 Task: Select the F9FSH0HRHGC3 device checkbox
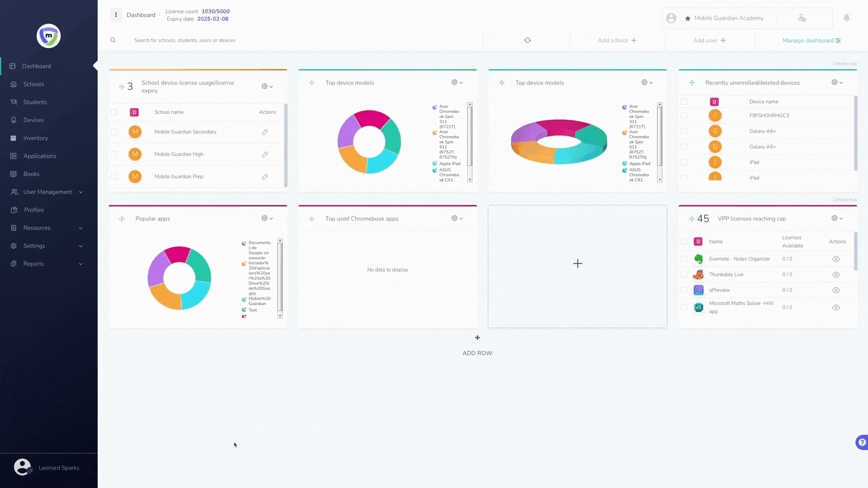tap(684, 116)
